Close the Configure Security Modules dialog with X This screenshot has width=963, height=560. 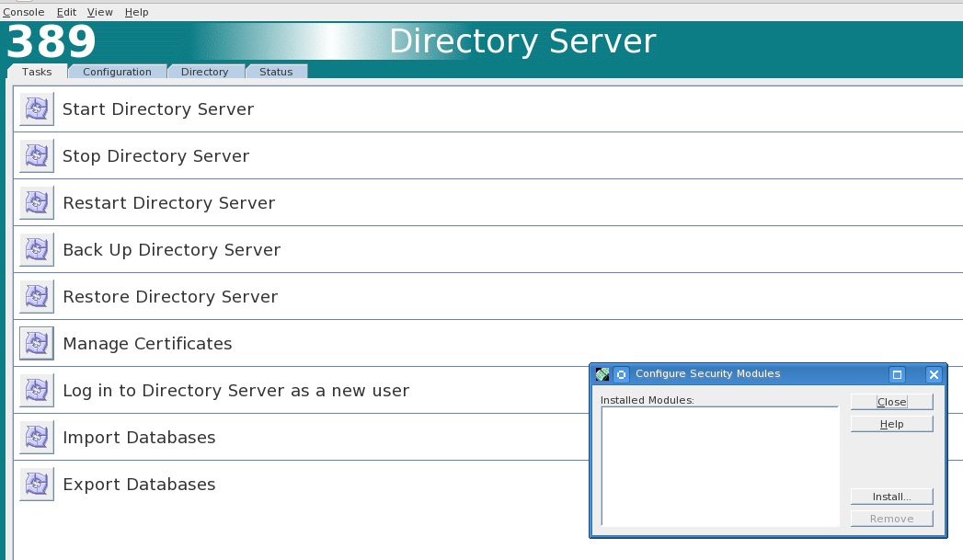[x=934, y=374]
